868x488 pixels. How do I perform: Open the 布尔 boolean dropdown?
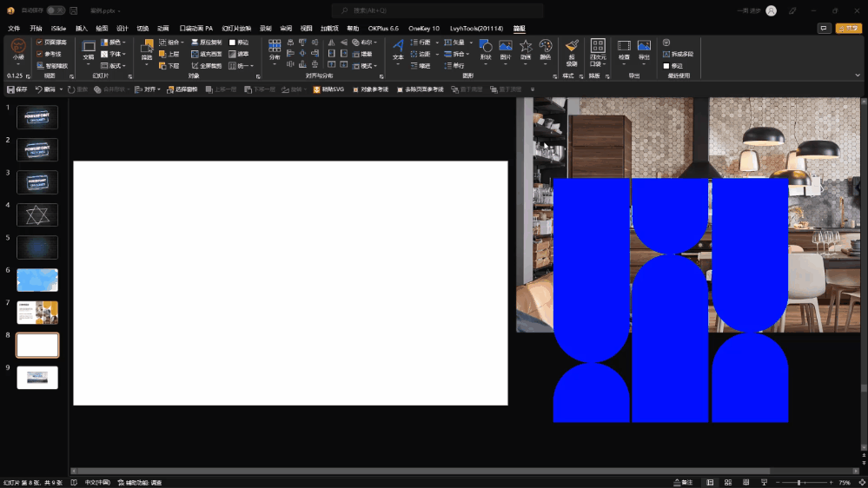pyautogui.click(x=365, y=42)
